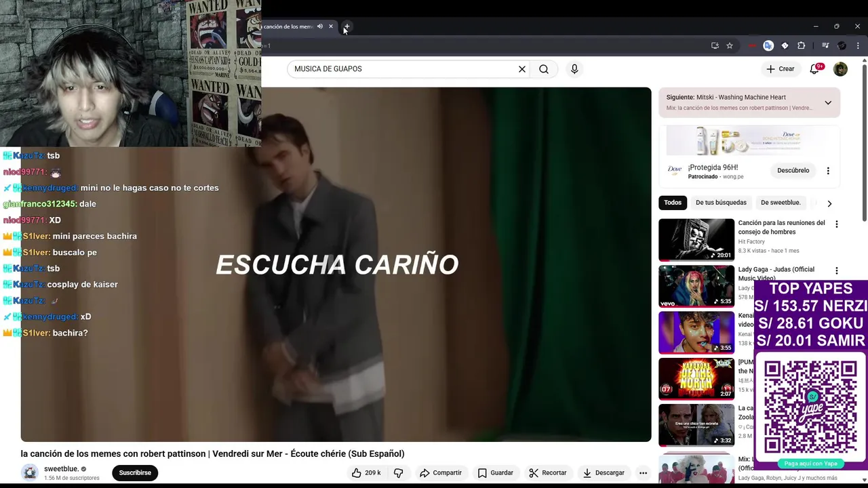
Task: Open the Mix thumbnail at the bottom of the list
Action: [696, 467]
